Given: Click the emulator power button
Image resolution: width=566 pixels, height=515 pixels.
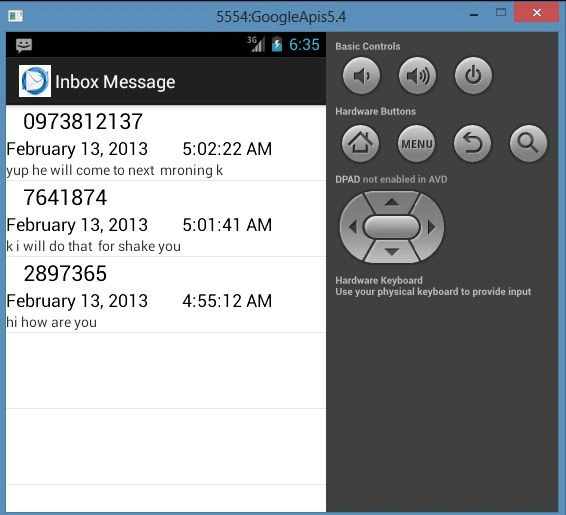Looking at the screenshot, I should (x=473, y=76).
